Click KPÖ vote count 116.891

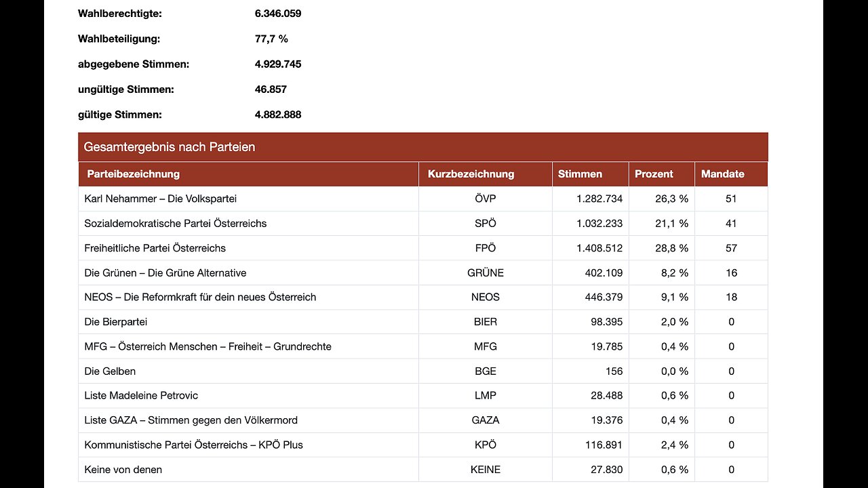coord(604,445)
